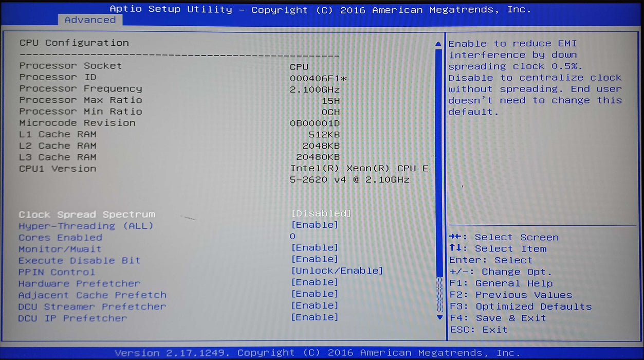
Task: Click the F3: Optimized Defaults hint
Action: coord(521,307)
